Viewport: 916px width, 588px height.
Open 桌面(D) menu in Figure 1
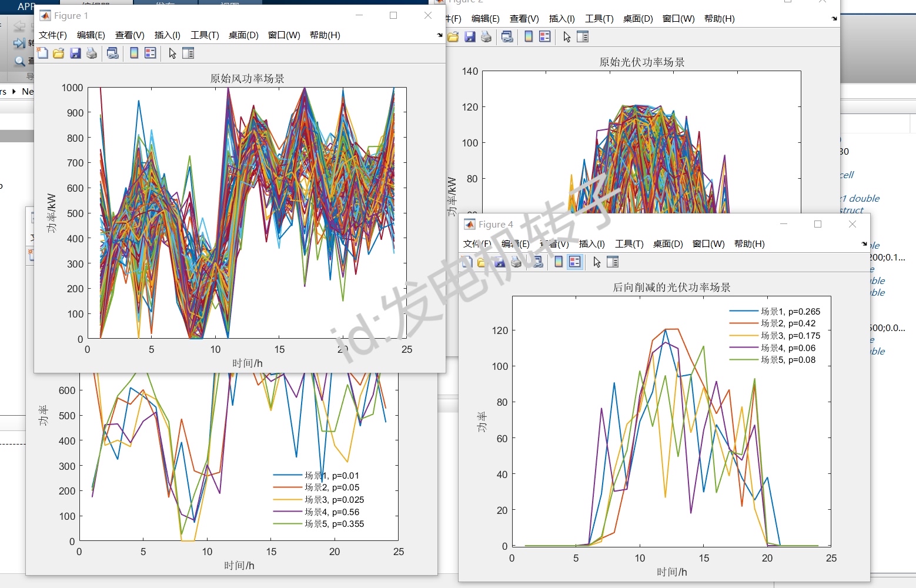pyautogui.click(x=243, y=35)
